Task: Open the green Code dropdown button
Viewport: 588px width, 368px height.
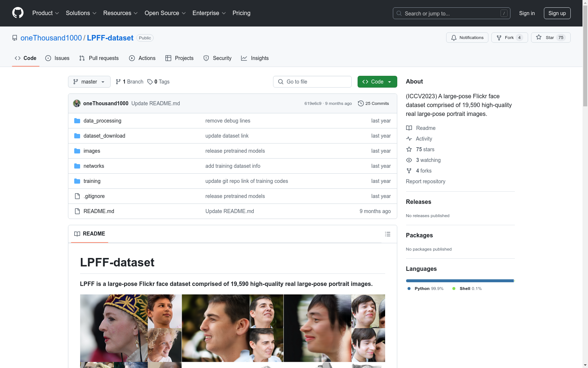Action: (377, 82)
